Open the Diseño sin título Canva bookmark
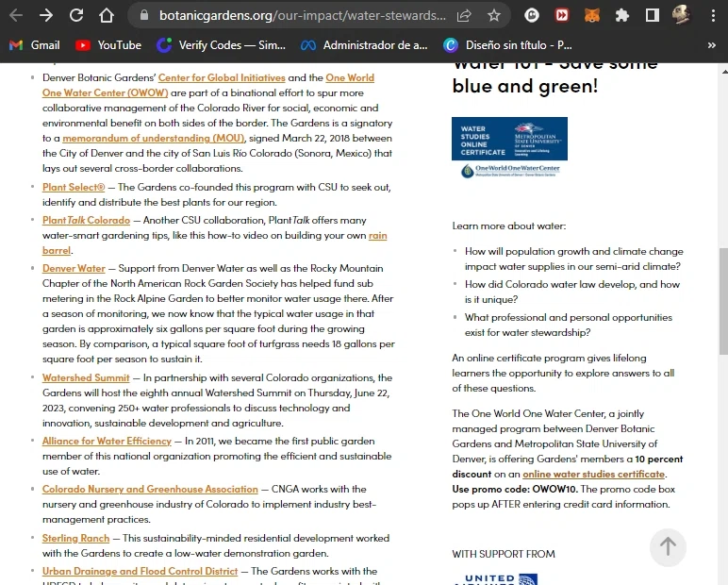The width and height of the screenshot is (728, 585). [x=507, y=45]
